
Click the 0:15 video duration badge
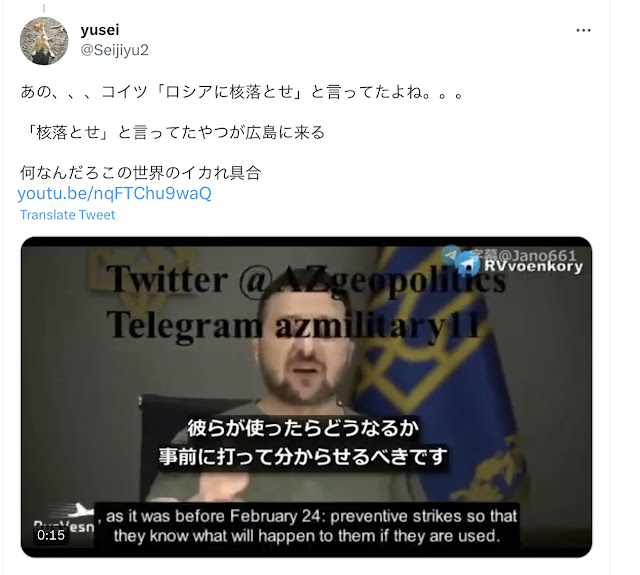click(51, 535)
